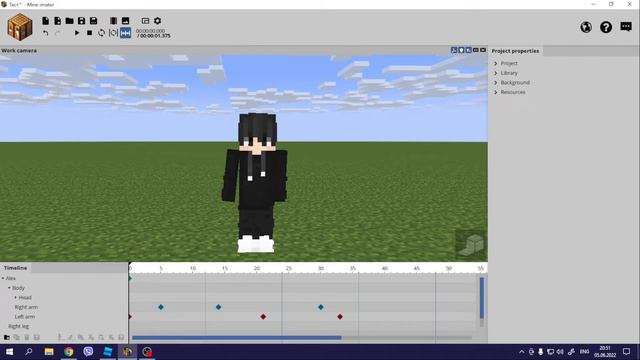Image resolution: width=640 pixels, height=360 pixels.
Task: Click the 00:00:01.375 time display
Action: (153, 36)
